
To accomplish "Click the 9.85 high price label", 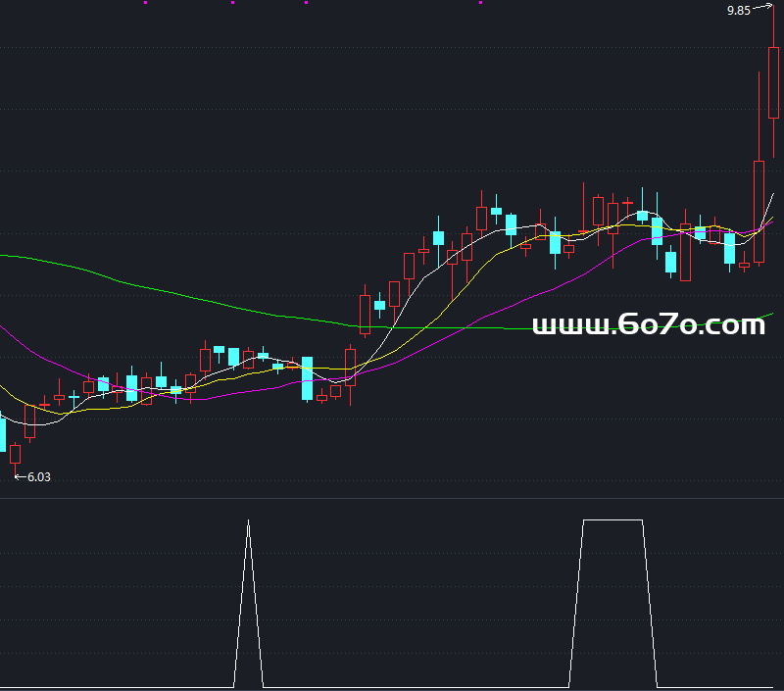I will tap(738, 11).
